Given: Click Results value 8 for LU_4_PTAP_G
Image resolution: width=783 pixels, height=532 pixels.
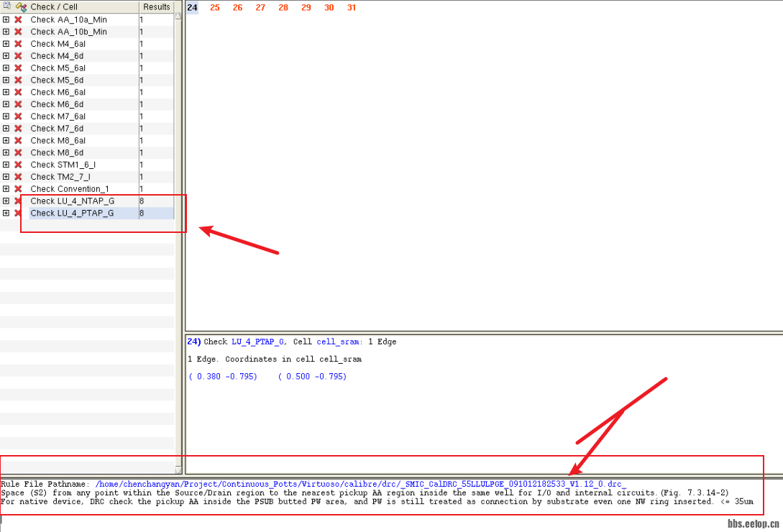Looking at the screenshot, I should click(x=142, y=213).
